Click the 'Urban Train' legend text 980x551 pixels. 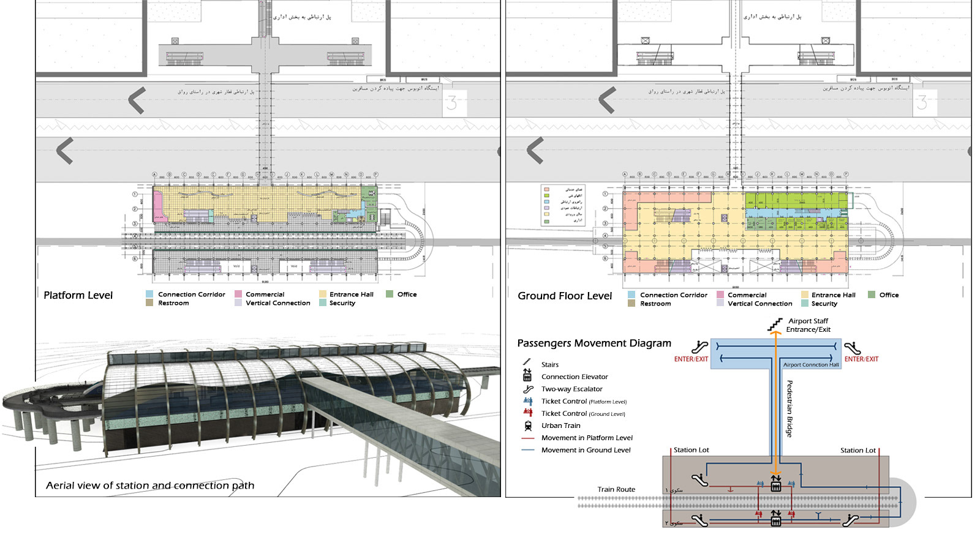coord(561,425)
